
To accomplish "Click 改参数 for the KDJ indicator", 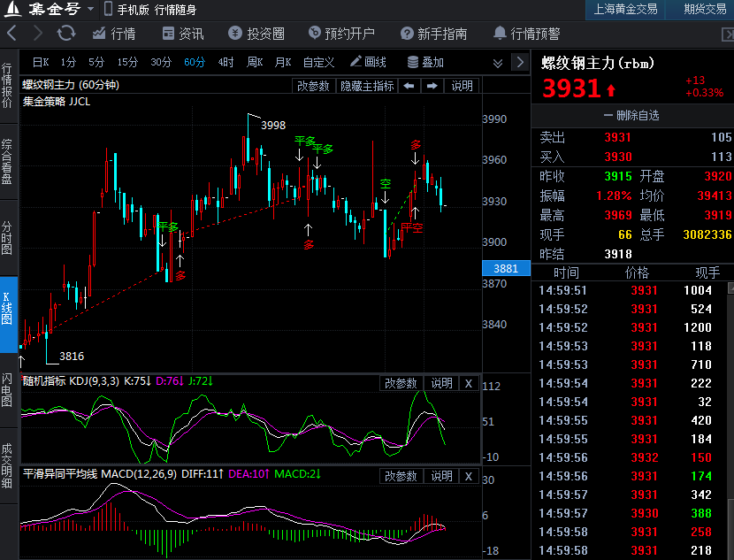I will (x=403, y=383).
